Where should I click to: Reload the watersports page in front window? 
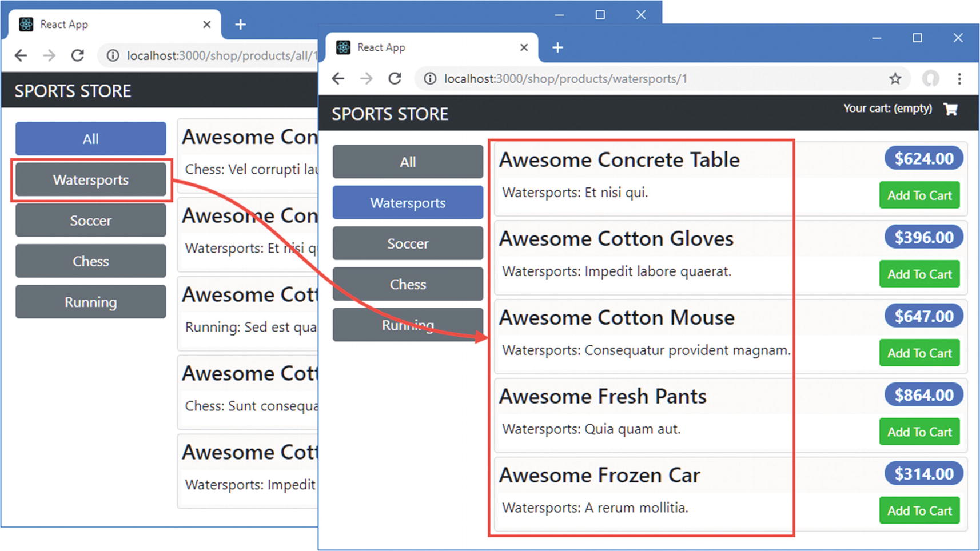pyautogui.click(x=395, y=79)
